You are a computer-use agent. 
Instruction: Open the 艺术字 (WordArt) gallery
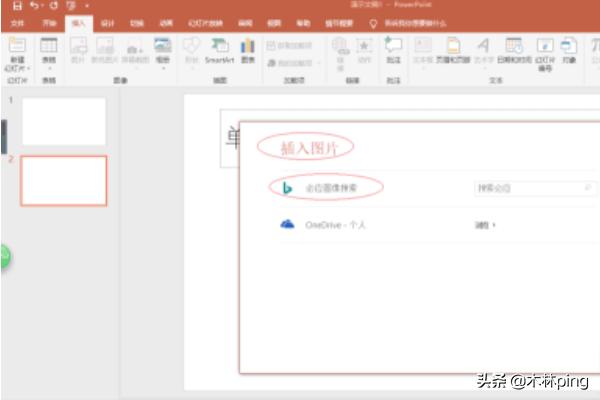(483, 53)
